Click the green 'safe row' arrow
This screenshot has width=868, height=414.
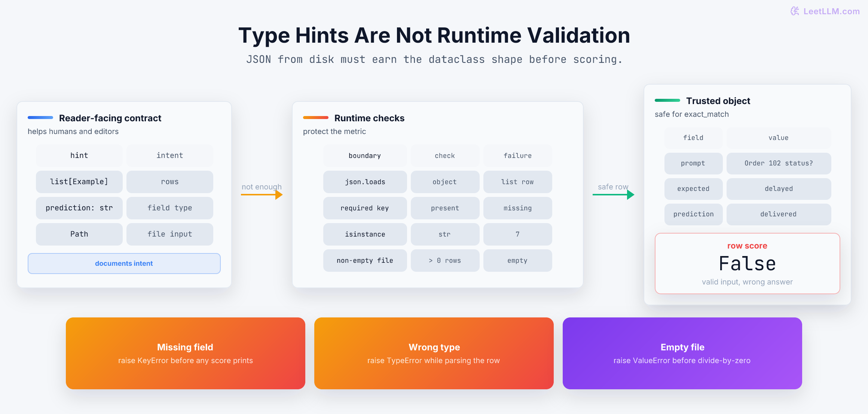(614, 195)
